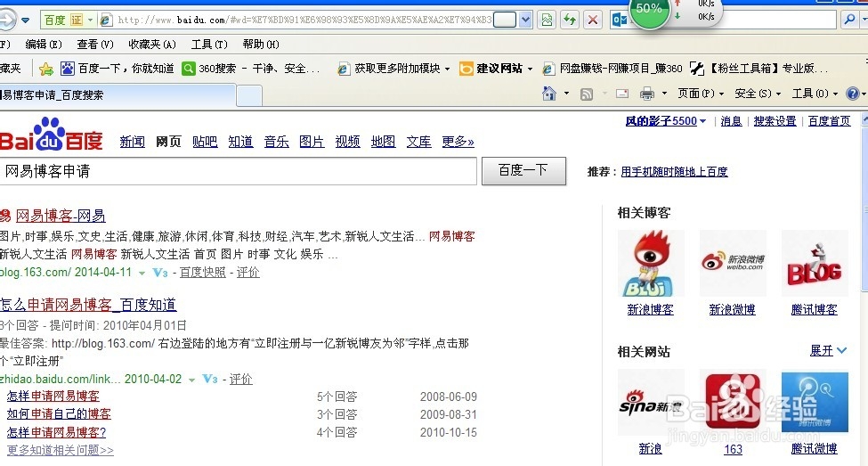868x466 pixels.
Task: Go to Baidu 贴吧 category
Action: point(205,142)
